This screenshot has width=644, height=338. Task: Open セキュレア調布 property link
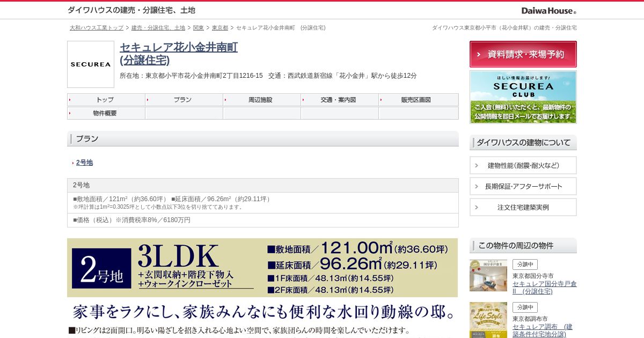[543, 330]
